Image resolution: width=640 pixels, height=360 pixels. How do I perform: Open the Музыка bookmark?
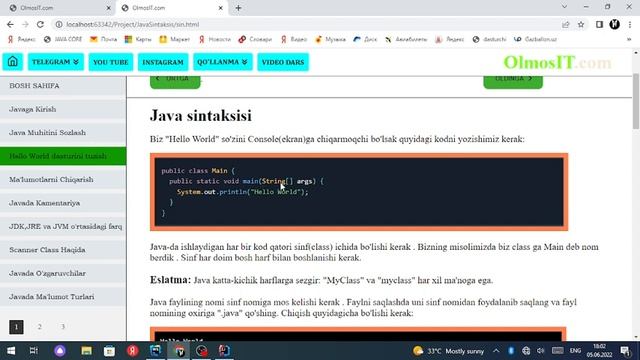(x=330, y=40)
